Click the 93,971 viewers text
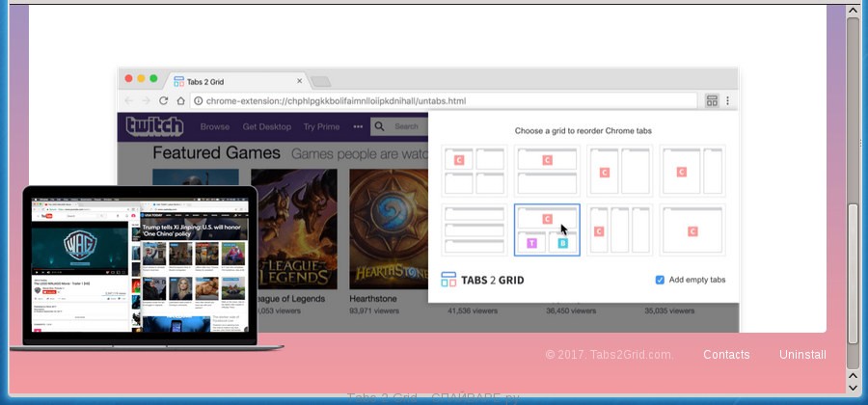The width and height of the screenshot is (868, 405). coord(374,310)
